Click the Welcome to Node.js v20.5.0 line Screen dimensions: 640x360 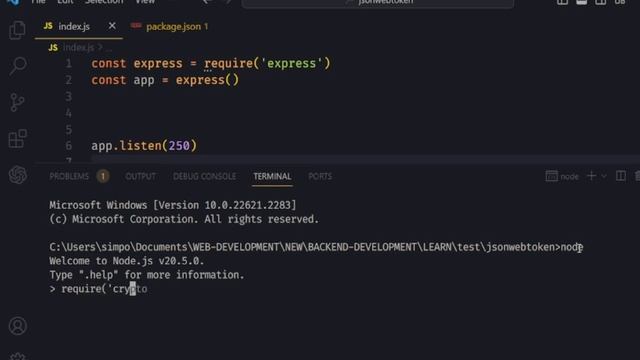(127, 261)
